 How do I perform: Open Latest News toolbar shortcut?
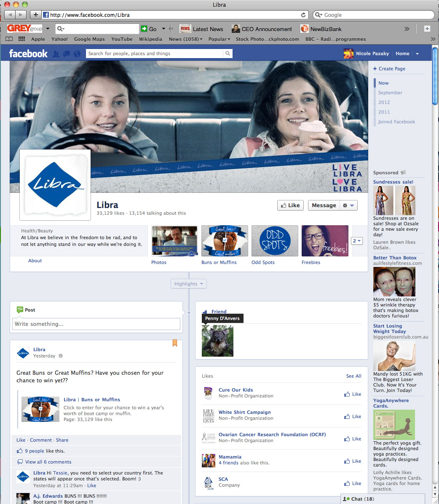point(201,29)
